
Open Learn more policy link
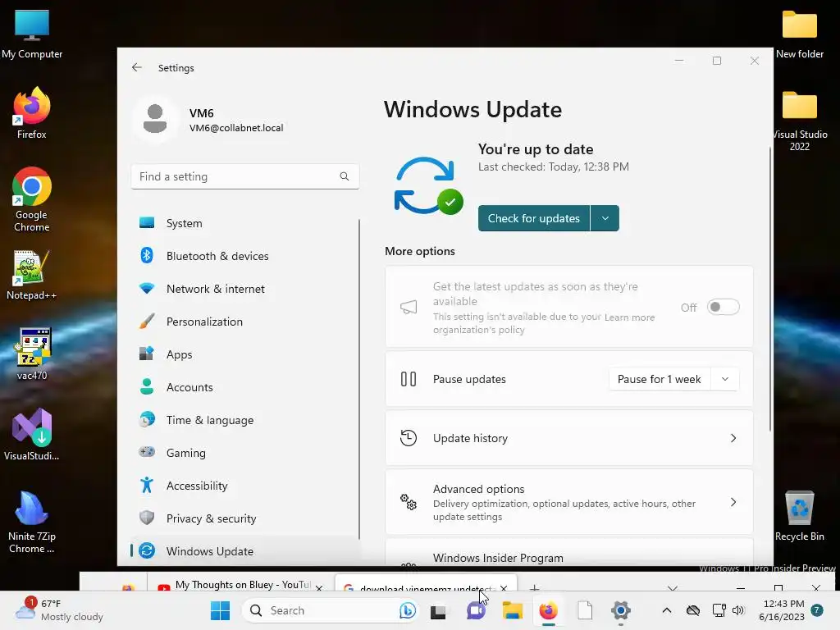(x=629, y=317)
